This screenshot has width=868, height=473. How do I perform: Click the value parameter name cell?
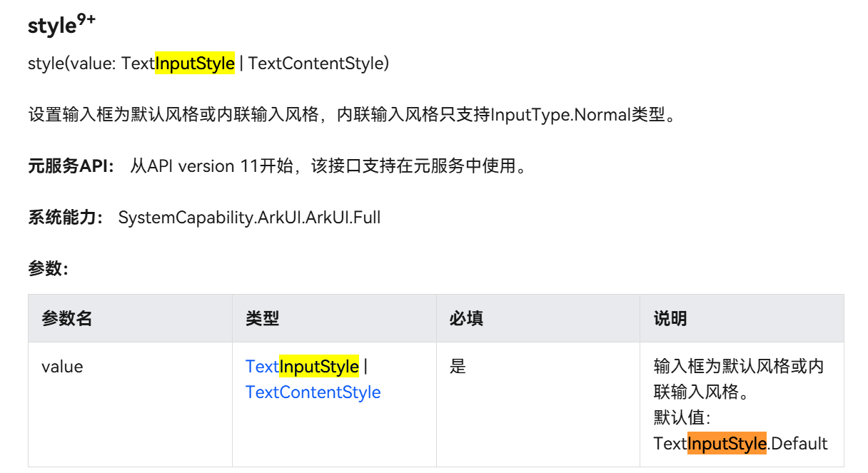(62, 367)
